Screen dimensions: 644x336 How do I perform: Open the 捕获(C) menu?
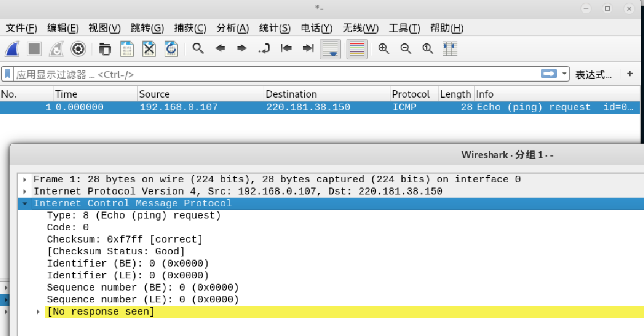click(x=190, y=28)
